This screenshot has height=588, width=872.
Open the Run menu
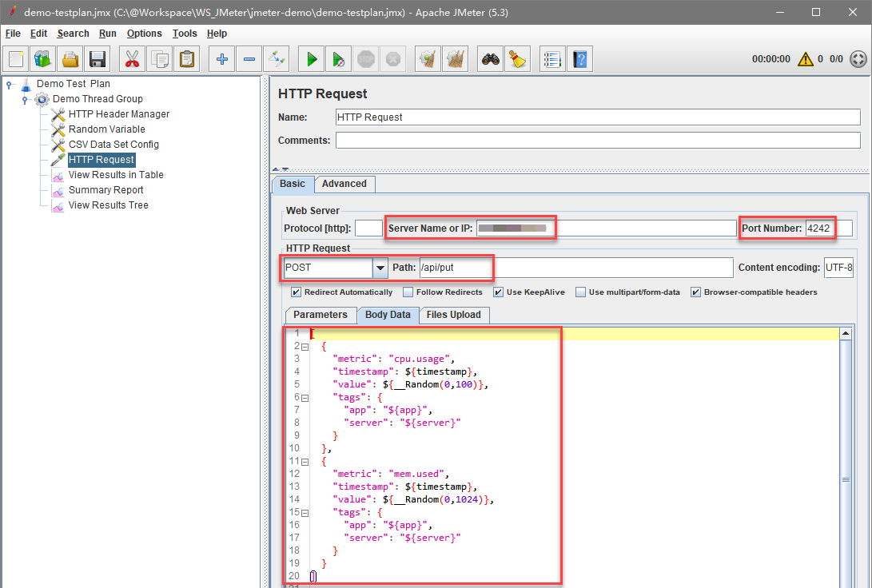click(x=107, y=34)
